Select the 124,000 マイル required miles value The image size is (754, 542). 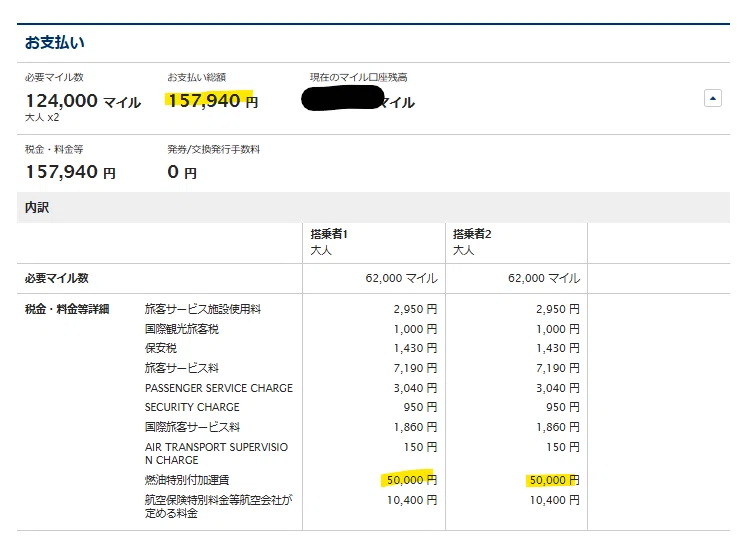[x=83, y=101]
